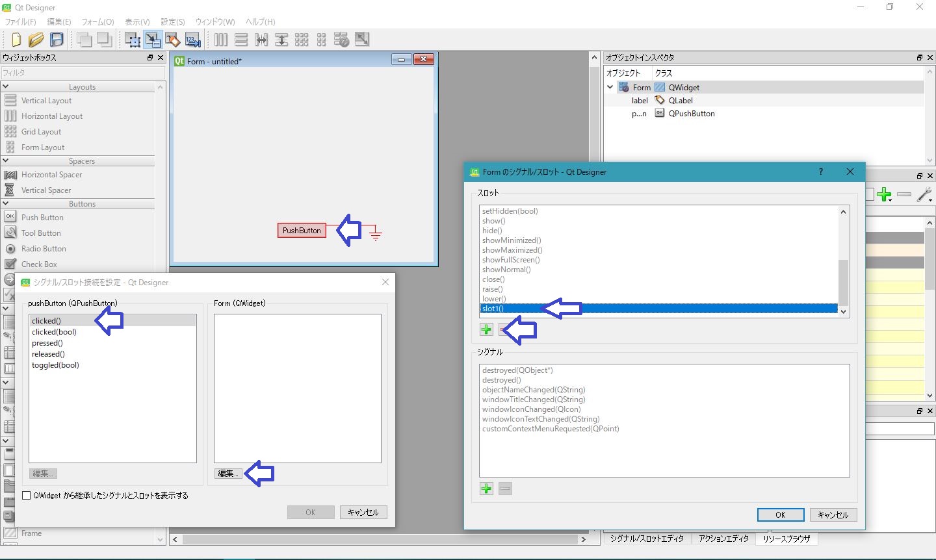The width and height of the screenshot is (936, 560).
Task: Create a new form
Action: 16,40
